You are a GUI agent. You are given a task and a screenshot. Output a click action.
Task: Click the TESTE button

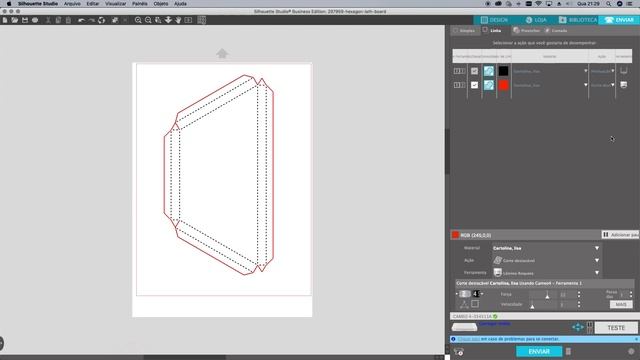click(616, 328)
